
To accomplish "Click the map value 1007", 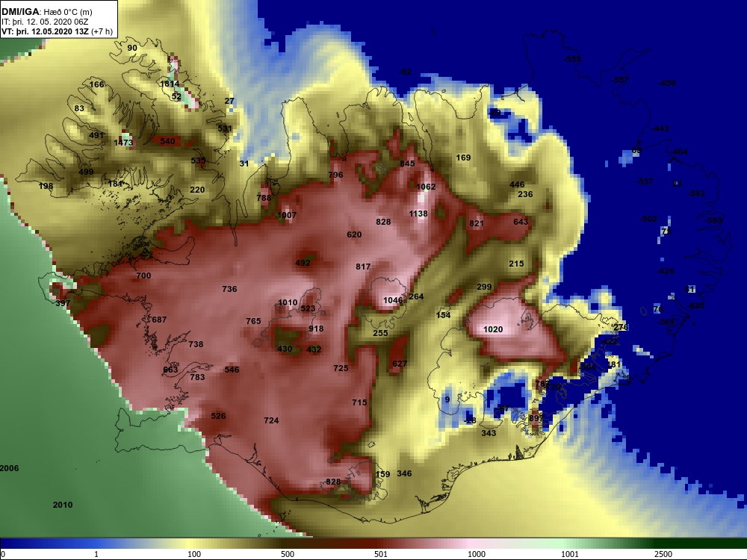I will pyautogui.click(x=287, y=215).
